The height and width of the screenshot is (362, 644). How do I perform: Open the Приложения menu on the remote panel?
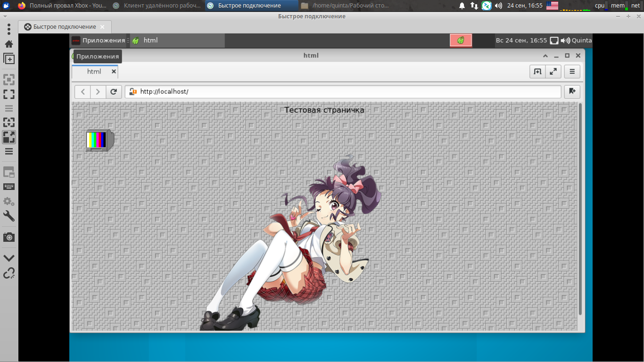pos(99,41)
